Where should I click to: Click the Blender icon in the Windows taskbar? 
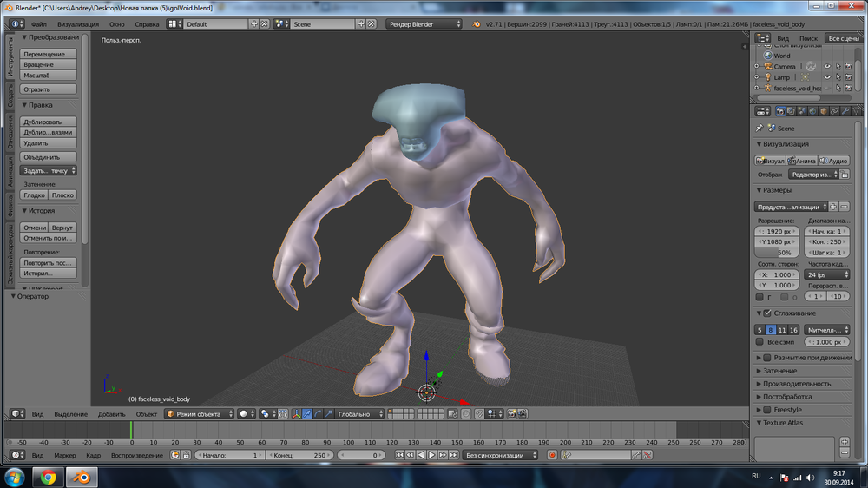pos(81,477)
